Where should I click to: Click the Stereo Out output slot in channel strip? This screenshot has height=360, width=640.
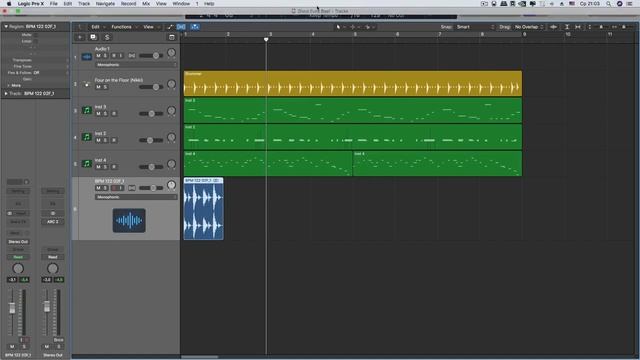tap(18, 242)
